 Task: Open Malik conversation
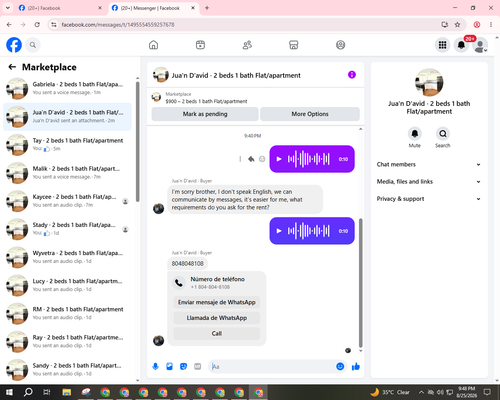[67, 173]
